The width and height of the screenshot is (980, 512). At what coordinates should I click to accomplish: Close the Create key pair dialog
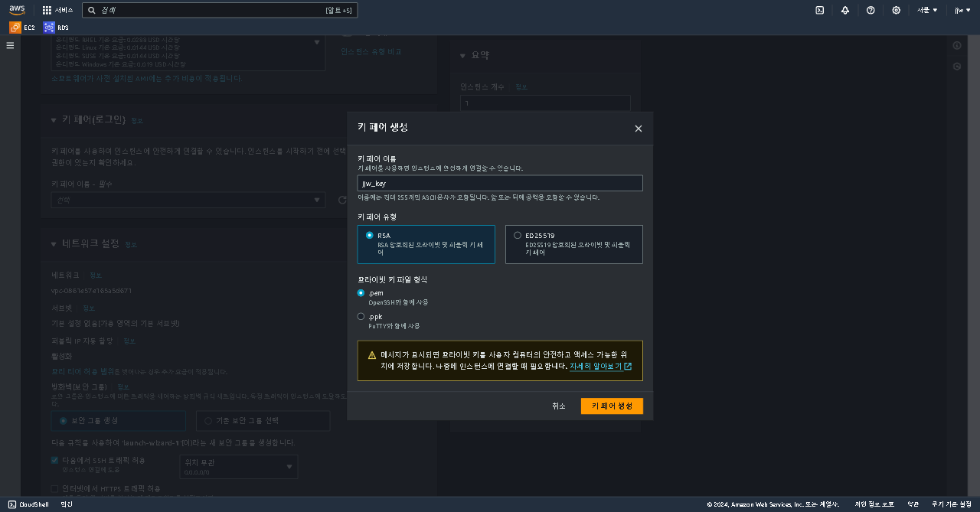point(639,129)
